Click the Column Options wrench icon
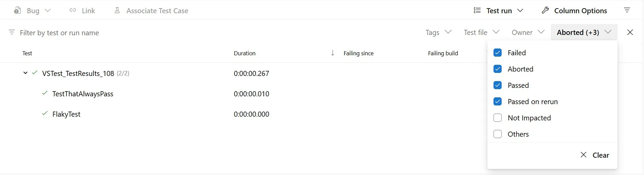Screen dimensions: 644x175 point(545,11)
